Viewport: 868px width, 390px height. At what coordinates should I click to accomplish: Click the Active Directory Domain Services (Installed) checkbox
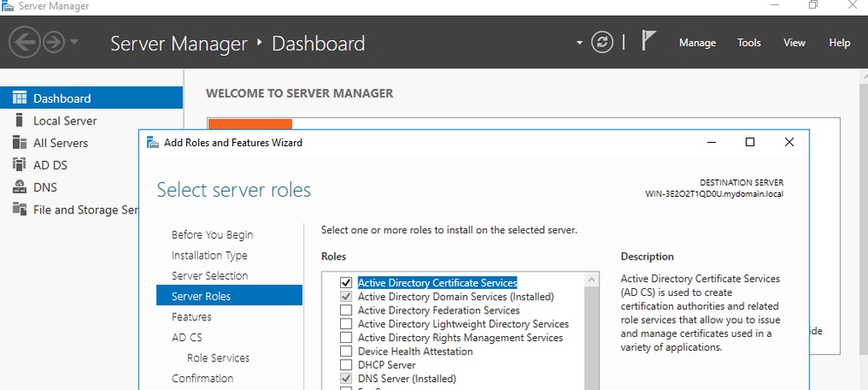click(346, 296)
